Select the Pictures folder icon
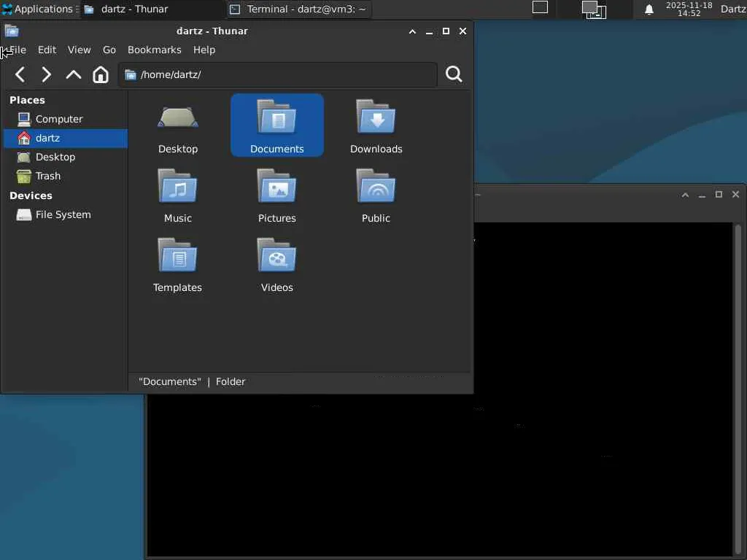747x560 pixels. pyautogui.click(x=276, y=186)
